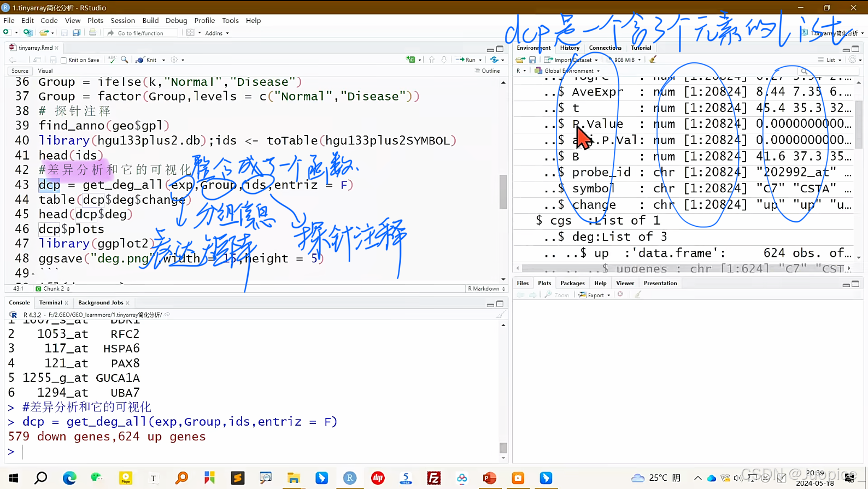Toggle the Knit on Save checkbox
Image resolution: width=868 pixels, height=489 pixels.
[x=64, y=60]
